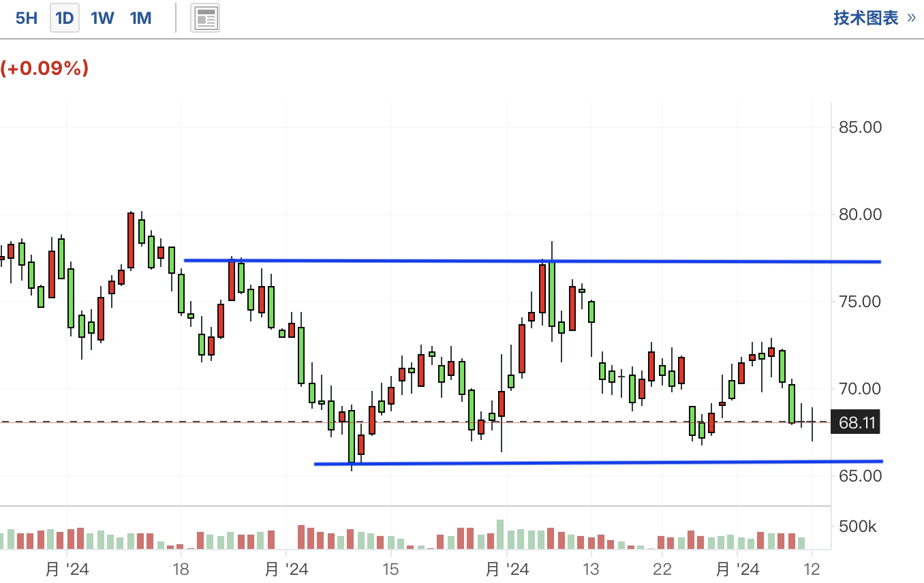The height and width of the screenshot is (583, 924).
Task: Click the 75.00 price axis label
Action: pos(860,302)
